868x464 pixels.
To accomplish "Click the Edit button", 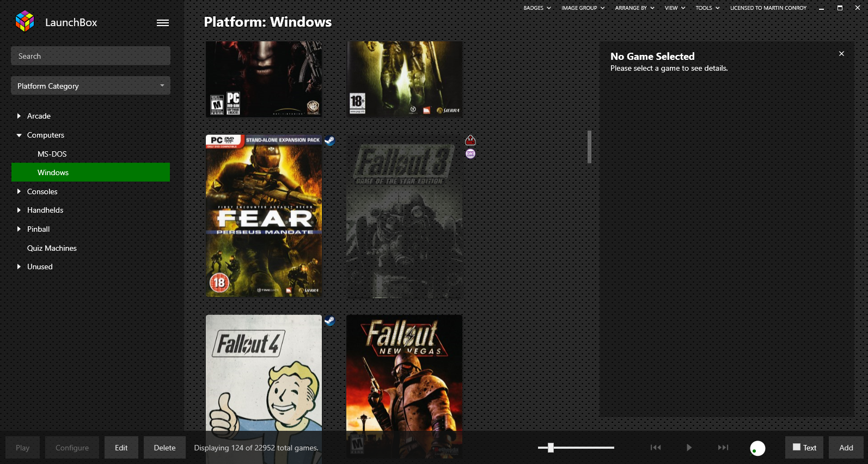I will point(121,448).
